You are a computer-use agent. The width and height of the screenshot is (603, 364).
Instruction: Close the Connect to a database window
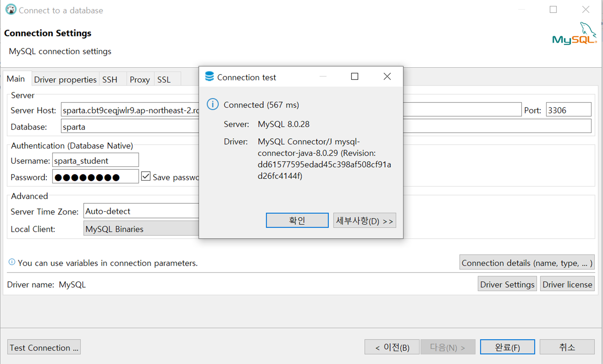pos(586,9)
